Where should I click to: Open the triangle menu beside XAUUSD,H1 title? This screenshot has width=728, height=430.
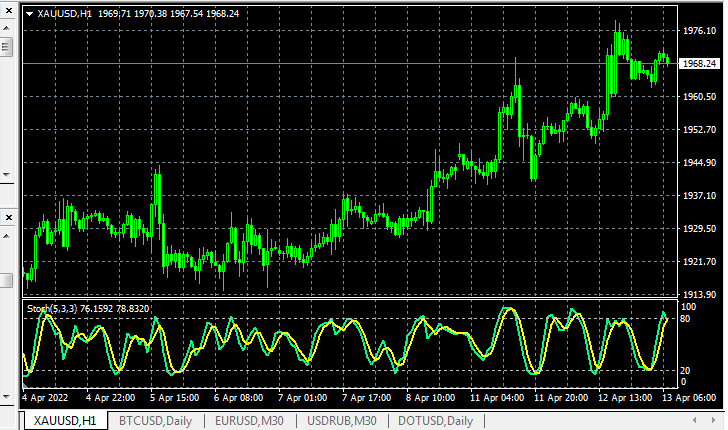pos(30,14)
